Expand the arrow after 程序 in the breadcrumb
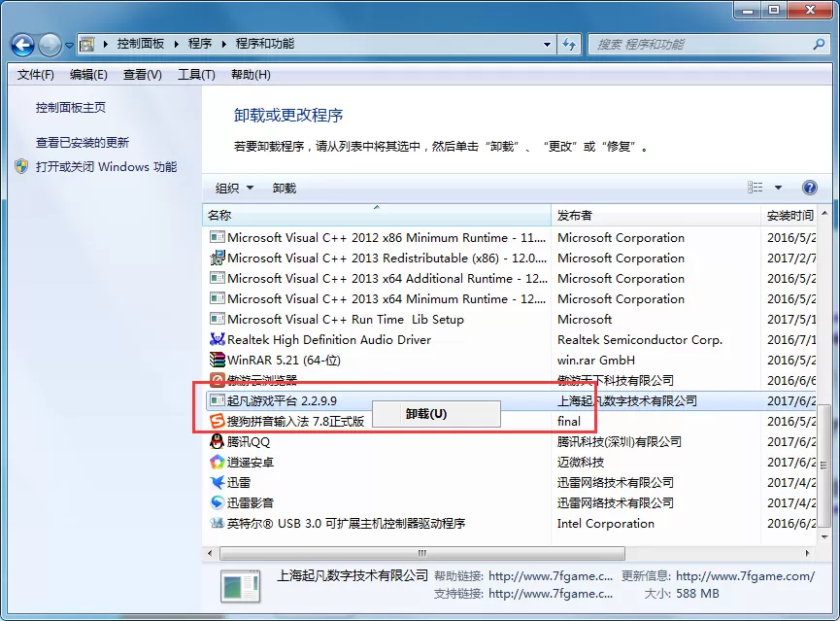The height and width of the screenshot is (621, 840). [x=224, y=44]
